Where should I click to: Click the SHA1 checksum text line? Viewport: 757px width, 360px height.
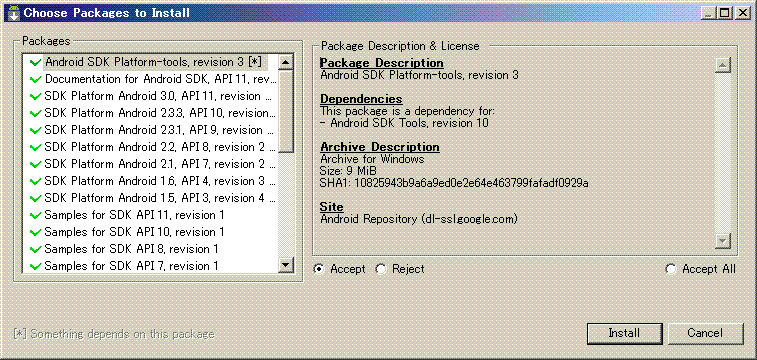(454, 183)
